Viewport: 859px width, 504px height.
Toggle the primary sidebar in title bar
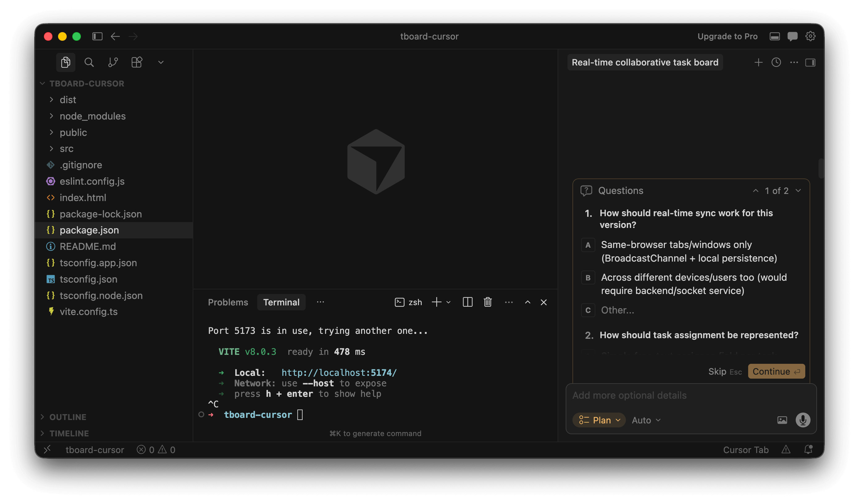[x=97, y=36]
